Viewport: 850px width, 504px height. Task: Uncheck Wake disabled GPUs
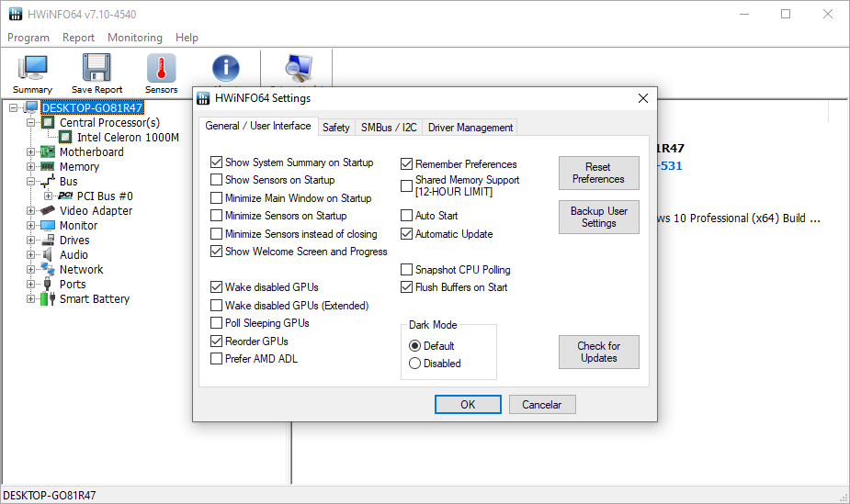tap(216, 286)
